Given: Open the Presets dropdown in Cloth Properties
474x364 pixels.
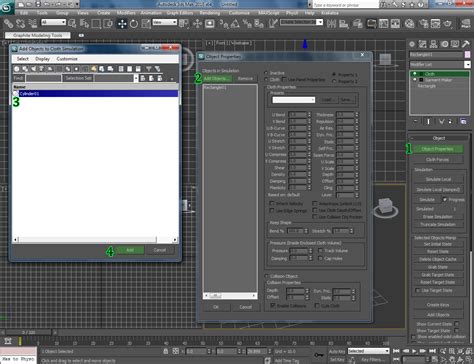Looking at the screenshot, I should 294,100.
